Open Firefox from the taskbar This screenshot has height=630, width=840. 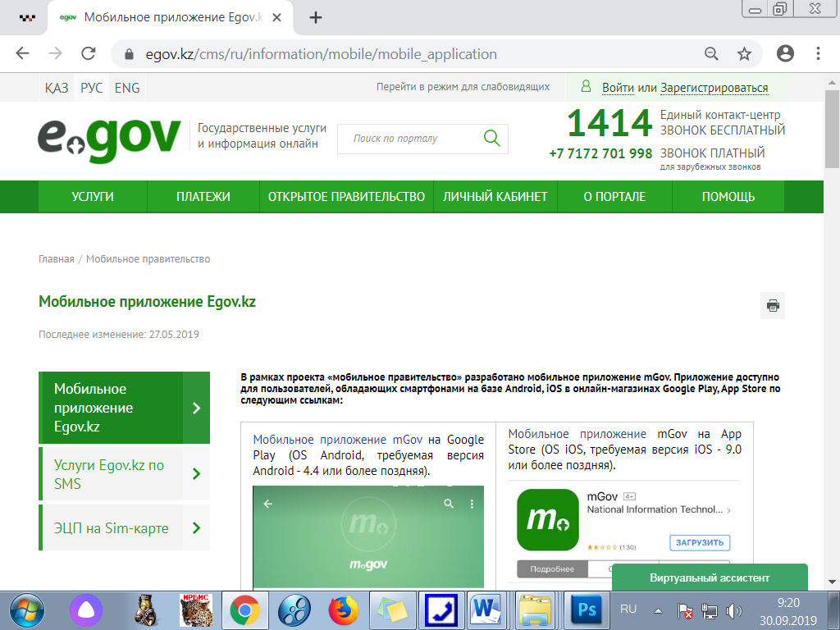tap(343, 610)
